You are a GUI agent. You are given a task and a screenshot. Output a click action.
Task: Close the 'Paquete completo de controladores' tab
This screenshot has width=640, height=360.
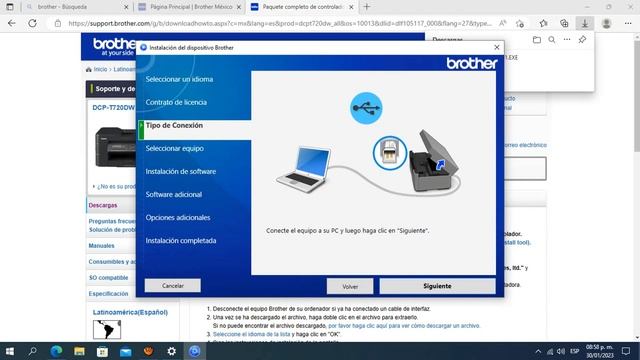351,7
